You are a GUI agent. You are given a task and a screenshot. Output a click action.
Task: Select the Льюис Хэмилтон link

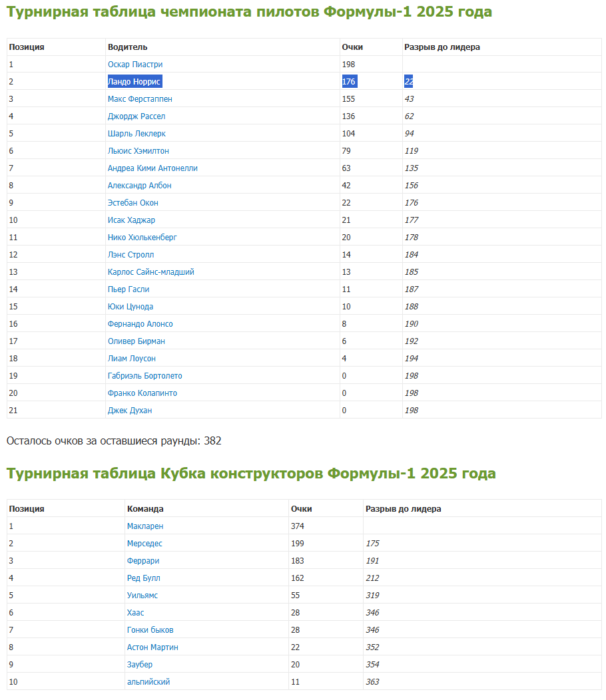138,151
